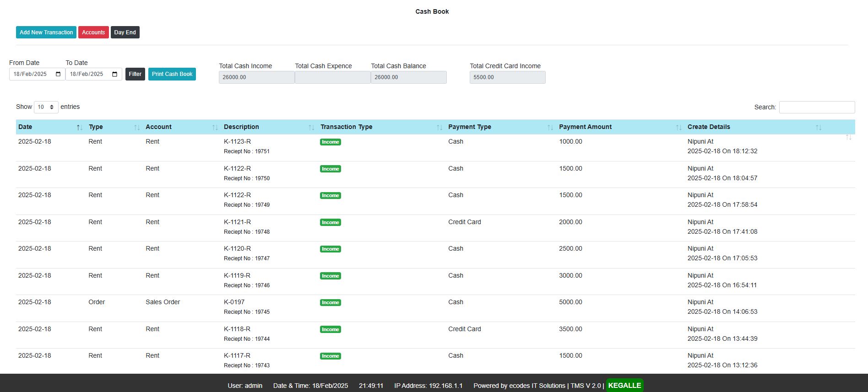Click description K-1117-R
Viewport: 868px width, 392px height.
237,355
